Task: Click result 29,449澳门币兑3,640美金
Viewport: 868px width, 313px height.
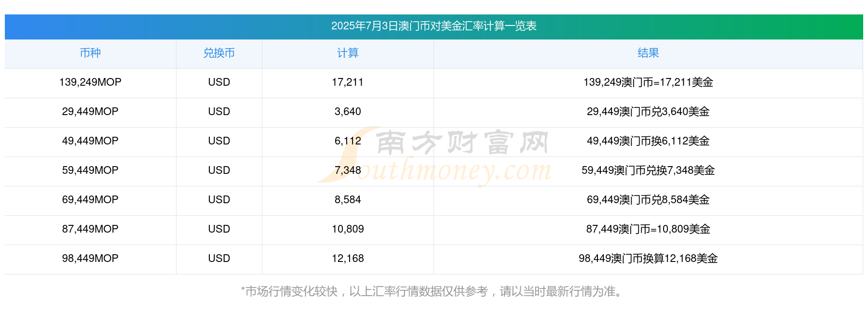Action: pos(648,112)
